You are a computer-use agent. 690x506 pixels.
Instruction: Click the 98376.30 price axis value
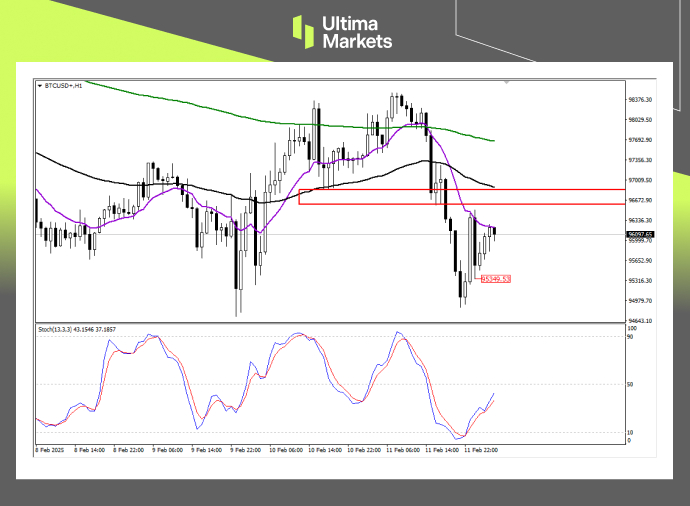tap(641, 100)
